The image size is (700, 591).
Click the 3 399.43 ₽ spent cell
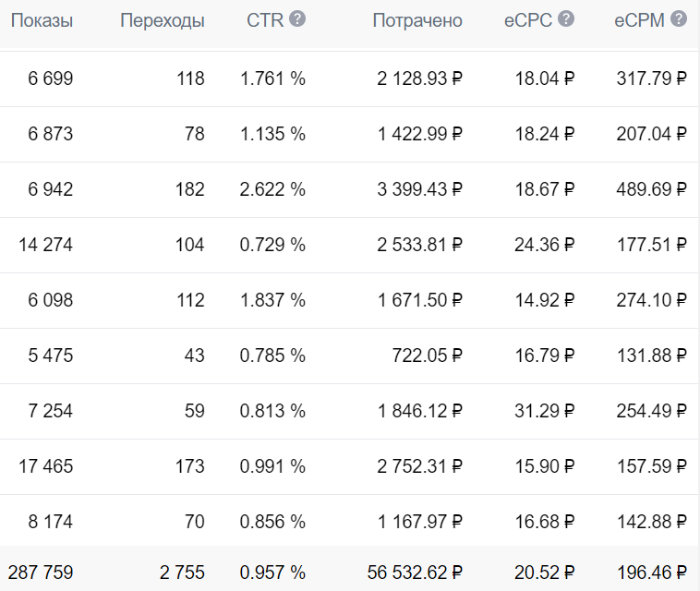[419, 189]
